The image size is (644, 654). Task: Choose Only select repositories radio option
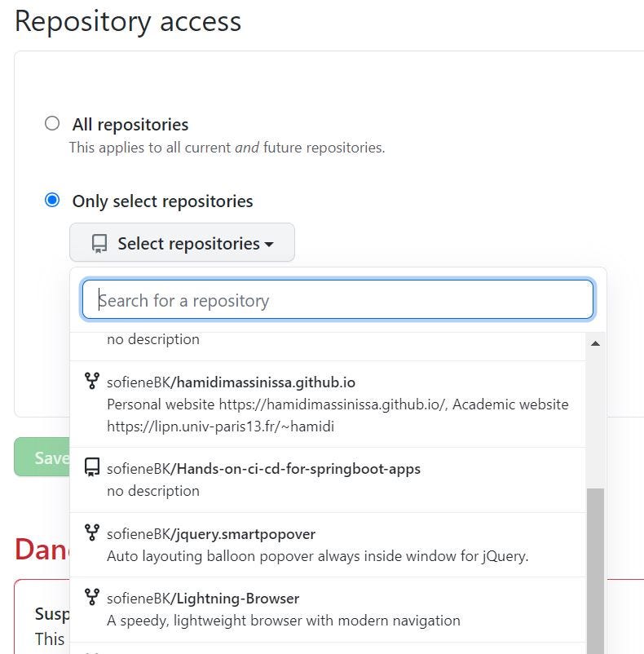pyautogui.click(x=52, y=201)
